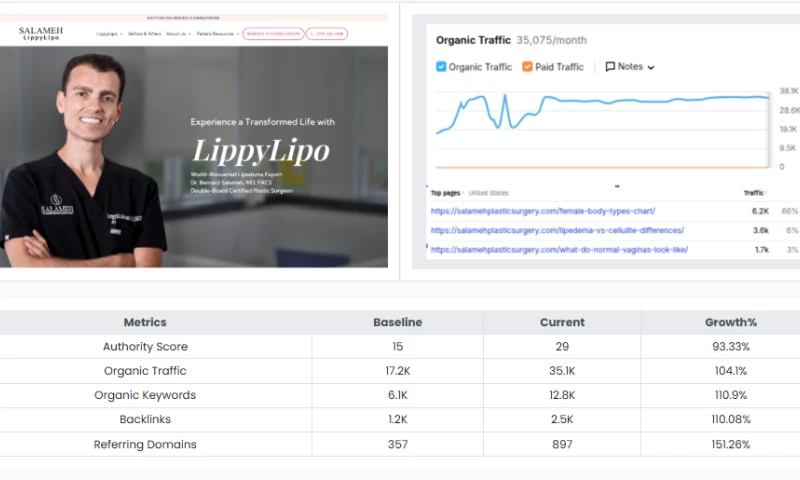Click the 6.2K traffic value
Screen dimensions: 800x480
760,211
